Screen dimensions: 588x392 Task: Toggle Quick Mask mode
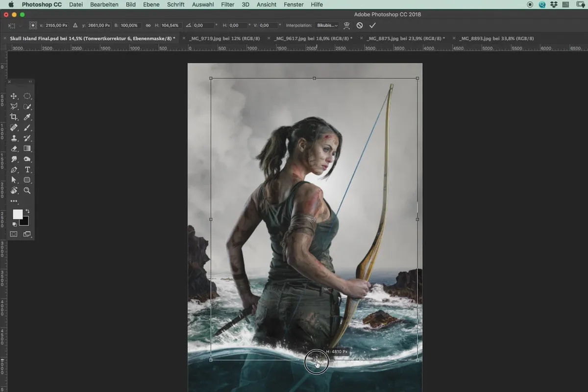14,234
